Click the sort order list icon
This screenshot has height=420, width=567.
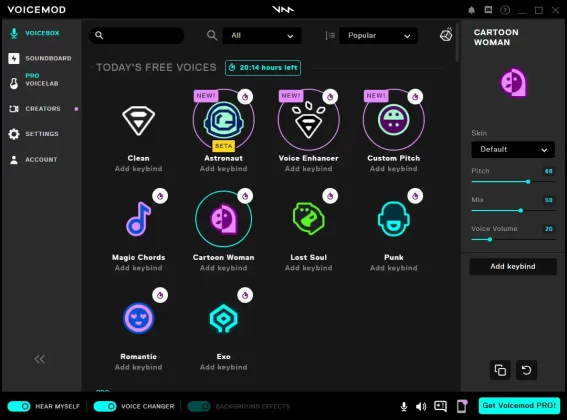(x=330, y=35)
